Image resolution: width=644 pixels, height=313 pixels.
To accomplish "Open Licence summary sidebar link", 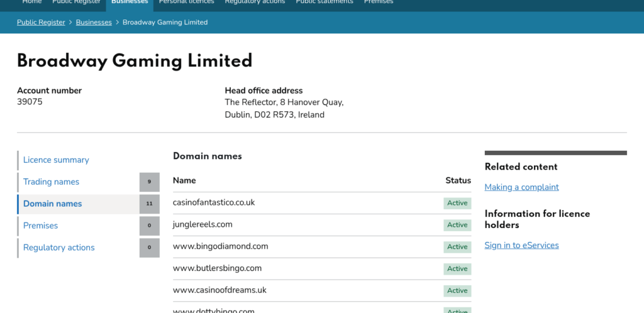I will (56, 160).
